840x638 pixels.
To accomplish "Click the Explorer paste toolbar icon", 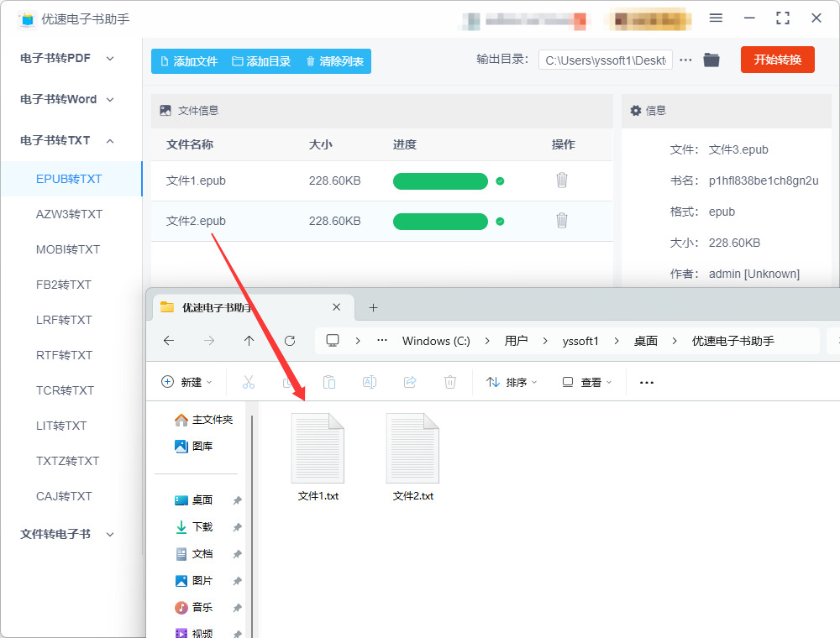I will pos(329,382).
